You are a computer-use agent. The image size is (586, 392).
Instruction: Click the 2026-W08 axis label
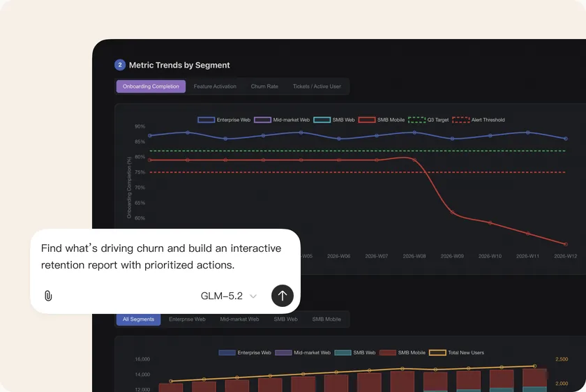pyautogui.click(x=414, y=257)
